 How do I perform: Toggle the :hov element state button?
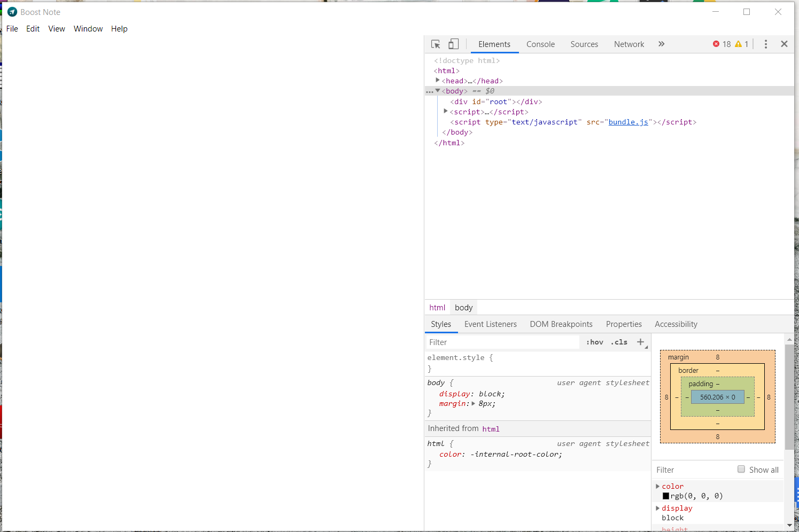[594, 342]
